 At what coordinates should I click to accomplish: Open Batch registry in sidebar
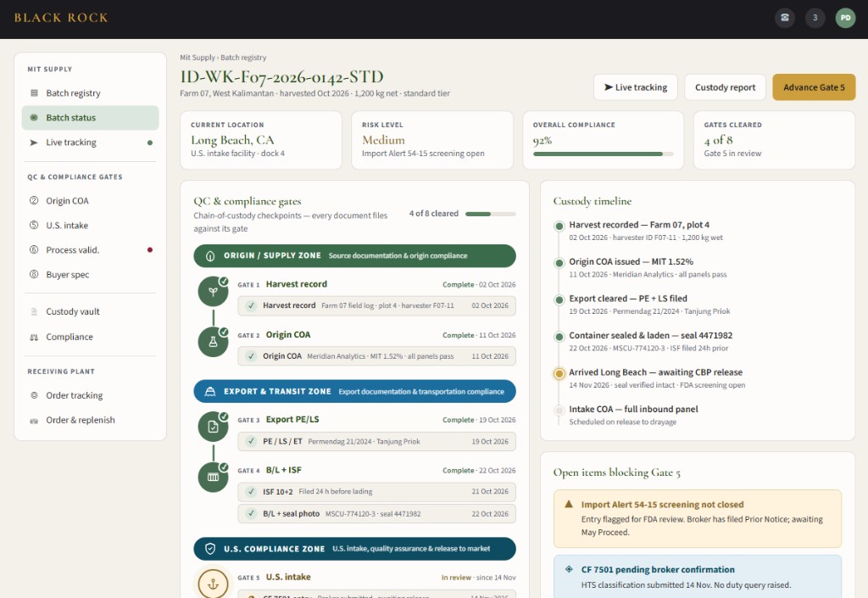coord(90,93)
